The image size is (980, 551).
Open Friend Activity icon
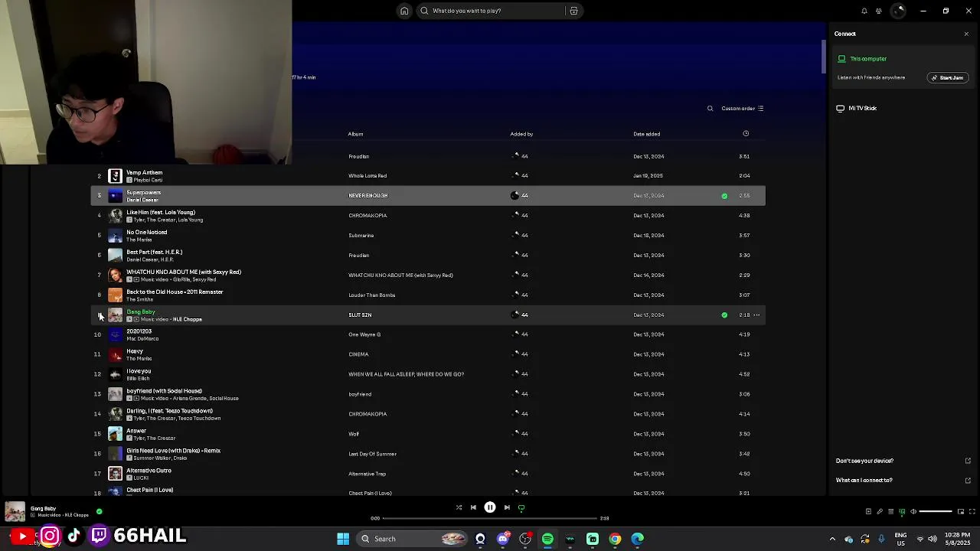[x=879, y=11]
